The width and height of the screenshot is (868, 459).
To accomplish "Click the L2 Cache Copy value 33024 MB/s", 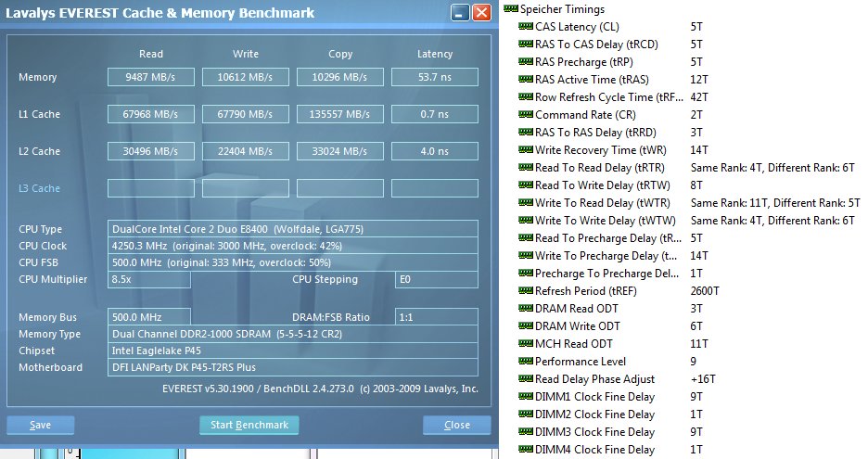I will pos(340,151).
